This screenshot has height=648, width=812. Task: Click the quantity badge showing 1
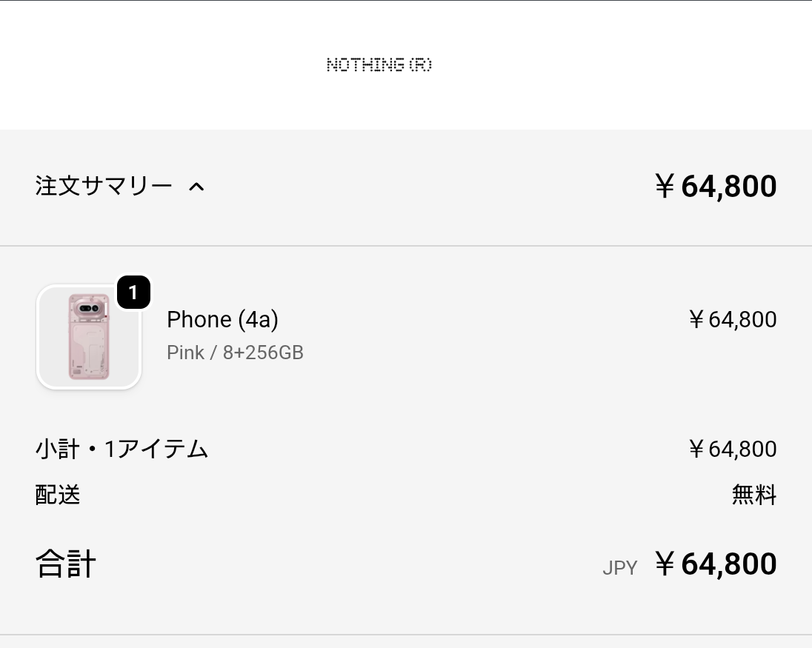[133, 293]
